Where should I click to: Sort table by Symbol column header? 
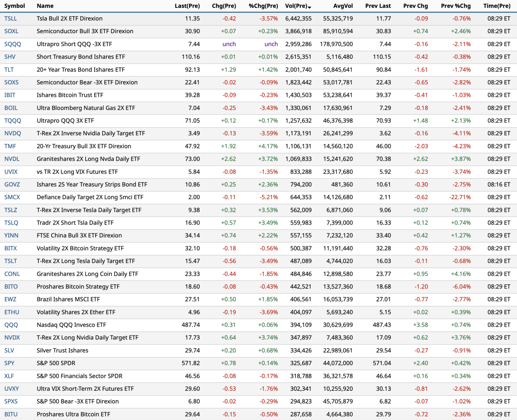tap(15, 6)
